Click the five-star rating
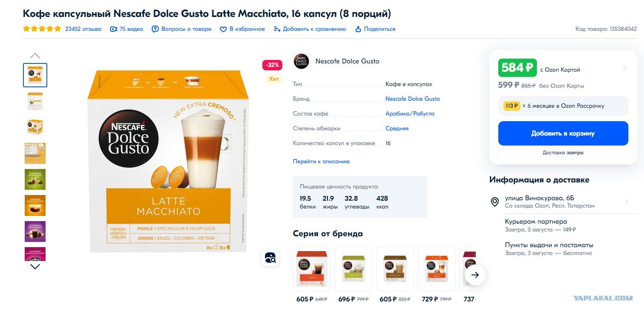Image resolution: width=644 pixels, height=311 pixels. click(x=42, y=29)
